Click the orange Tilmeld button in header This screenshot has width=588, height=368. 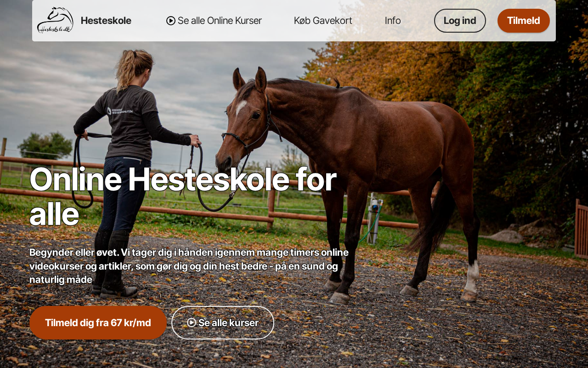pos(524,21)
